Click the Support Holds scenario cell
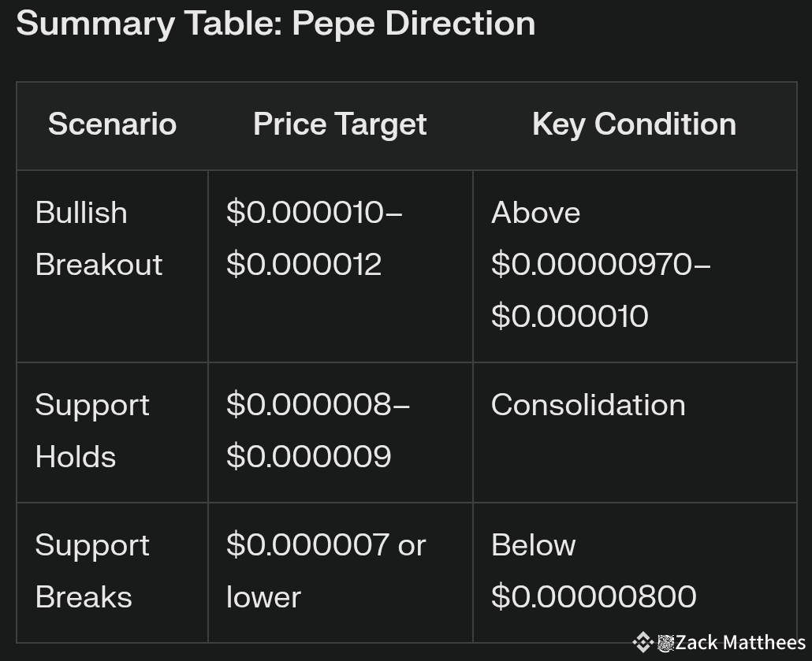 [92, 430]
